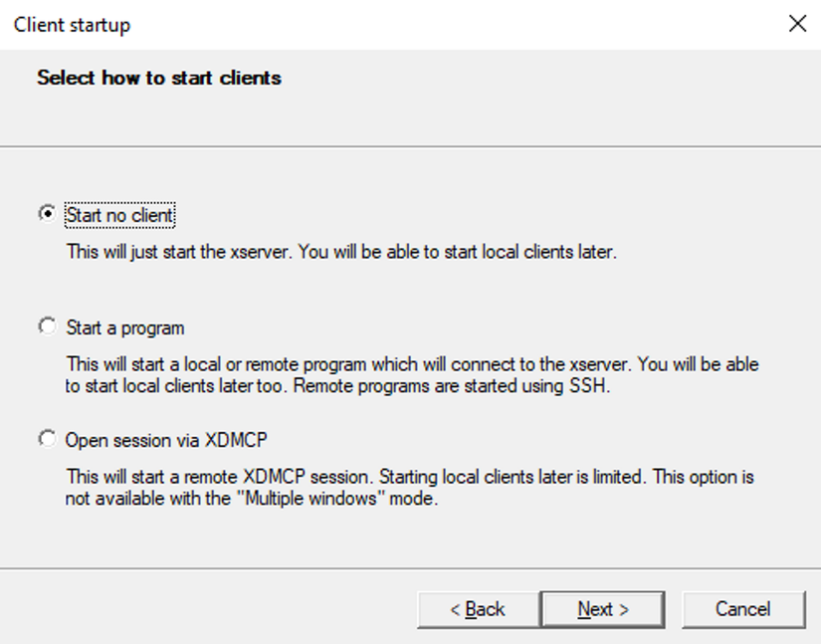Cancel the client startup wizard
Viewport: 821px width, 644px height.
(743, 609)
